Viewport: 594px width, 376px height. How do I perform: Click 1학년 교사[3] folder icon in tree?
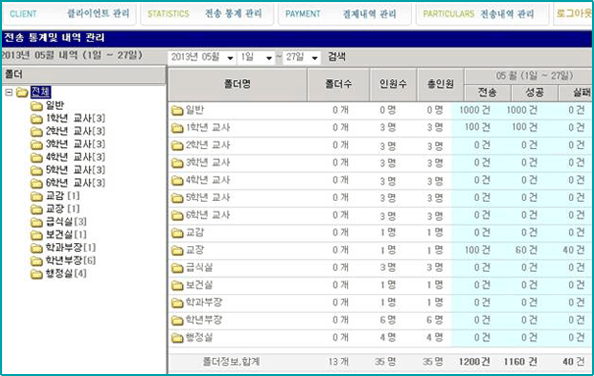[36, 119]
